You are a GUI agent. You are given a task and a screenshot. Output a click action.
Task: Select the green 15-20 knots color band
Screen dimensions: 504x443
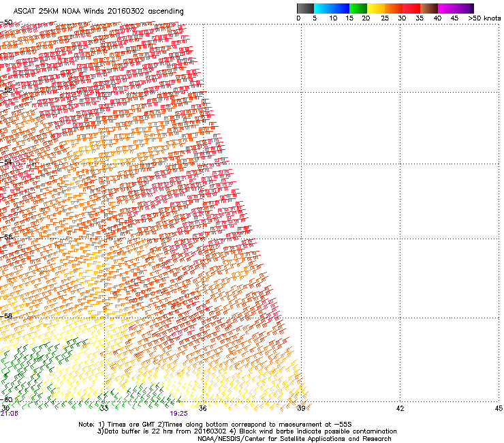click(x=358, y=8)
